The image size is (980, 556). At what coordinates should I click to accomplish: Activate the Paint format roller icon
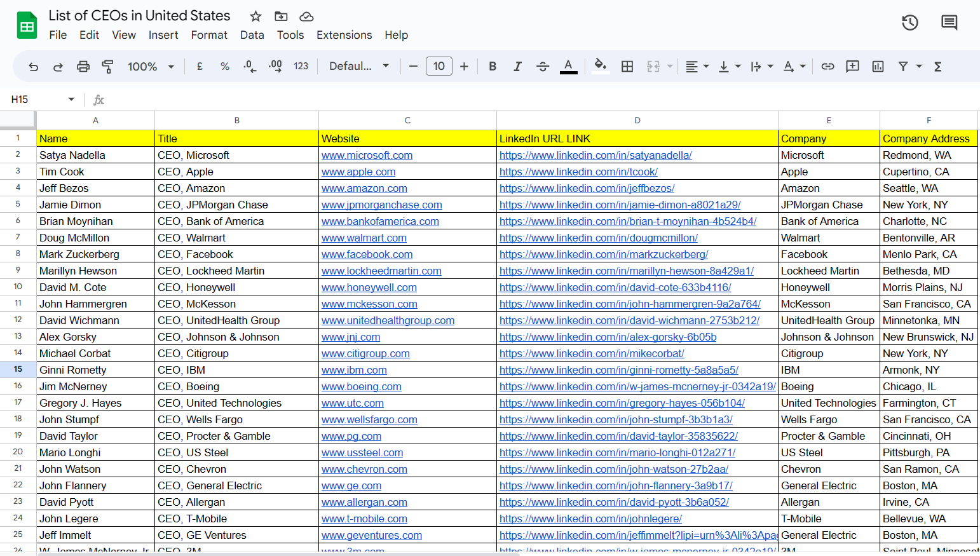click(x=108, y=67)
